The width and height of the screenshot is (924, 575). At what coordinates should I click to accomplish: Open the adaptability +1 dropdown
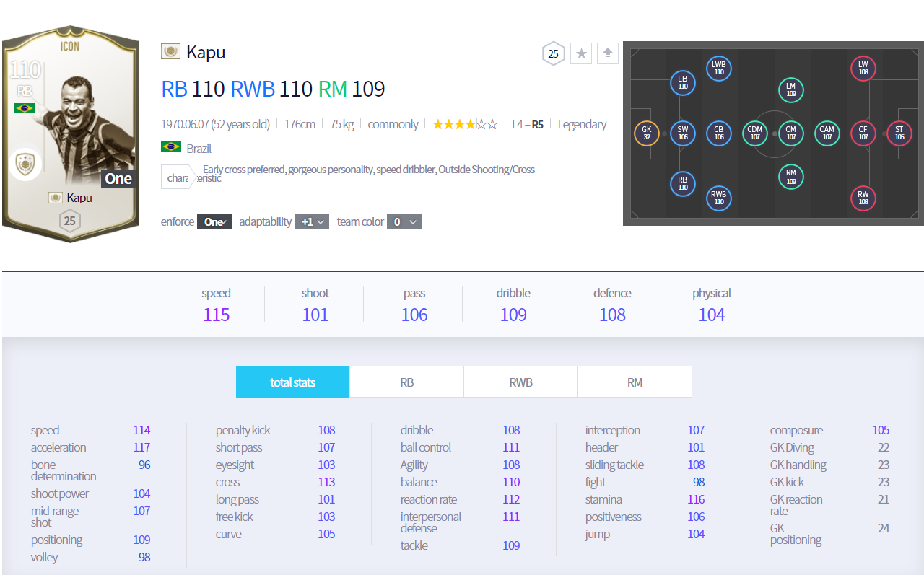coord(312,222)
